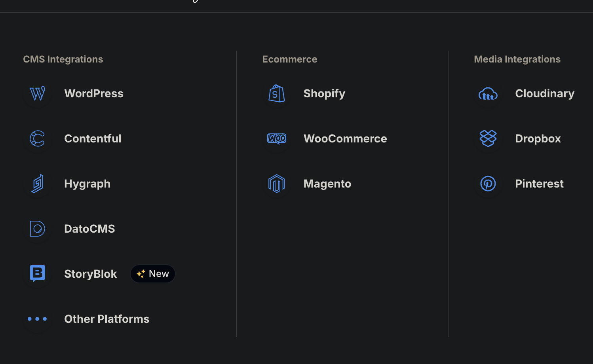
Task: Open the WooCommerce text link
Action: click(345, 139)
